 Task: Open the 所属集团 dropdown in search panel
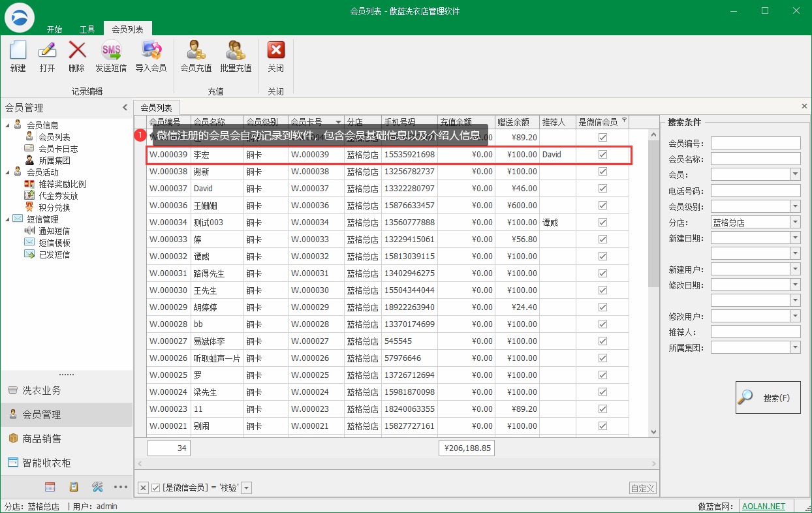click(x=795, y=347)
